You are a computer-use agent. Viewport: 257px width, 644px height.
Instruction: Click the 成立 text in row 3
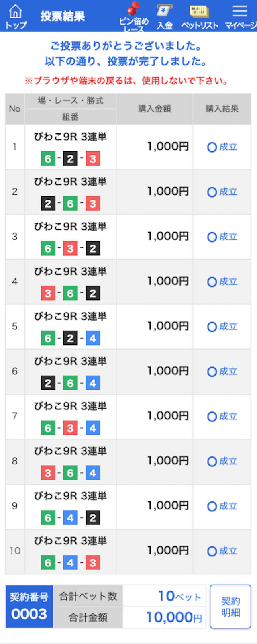228,237
